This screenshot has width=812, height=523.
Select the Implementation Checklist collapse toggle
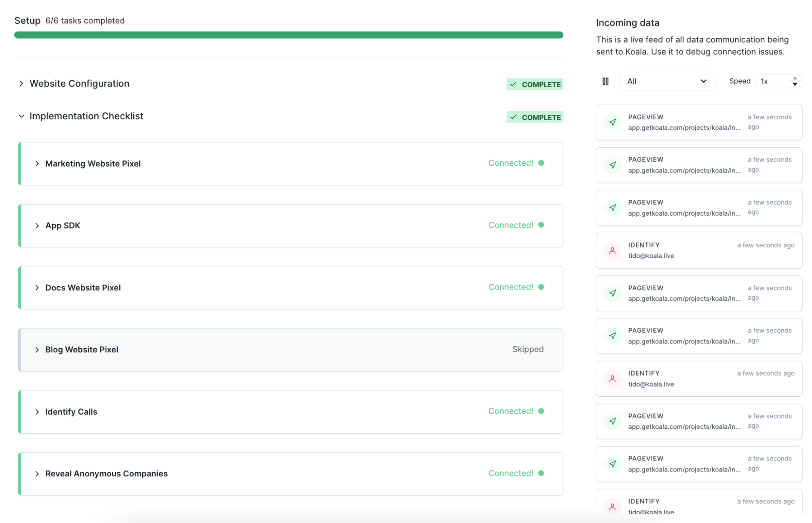point(21,116)
